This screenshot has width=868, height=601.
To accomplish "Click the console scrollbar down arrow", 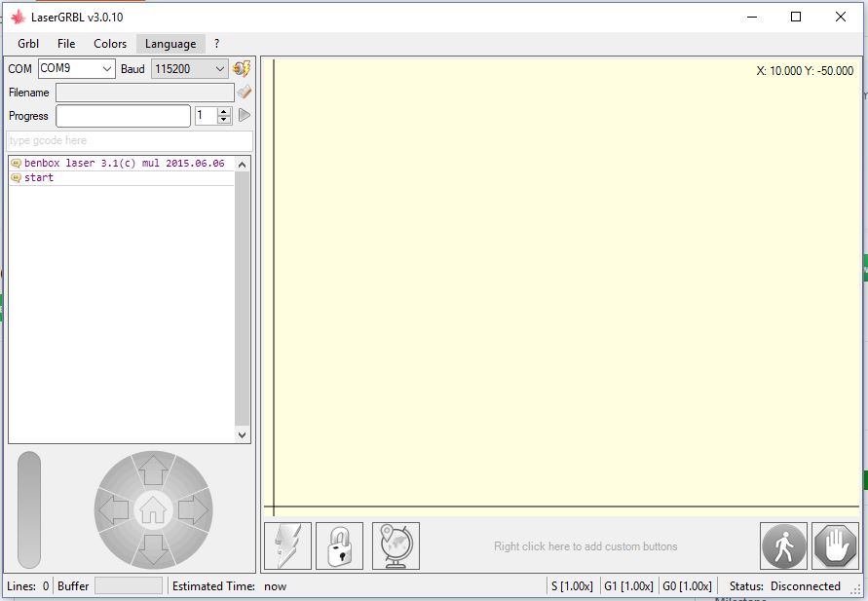I will 242,435.
